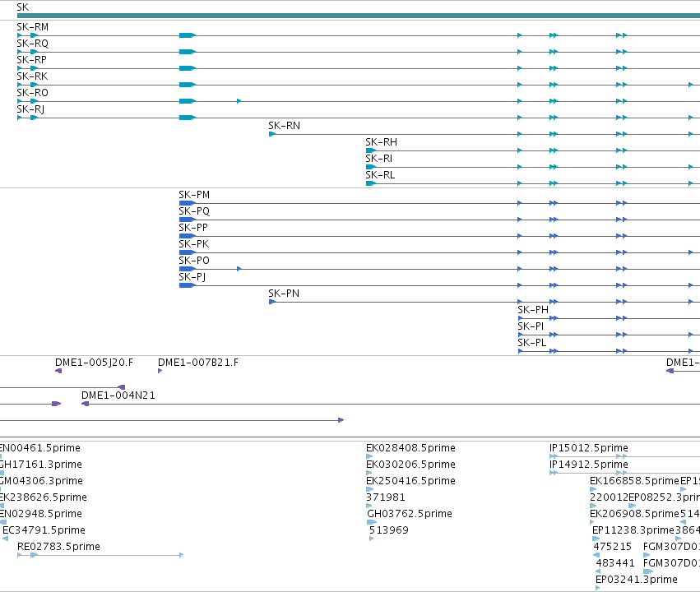Click the SK-RK transcript label
This screenshot has height=592, width=700.
click(32, 76)
